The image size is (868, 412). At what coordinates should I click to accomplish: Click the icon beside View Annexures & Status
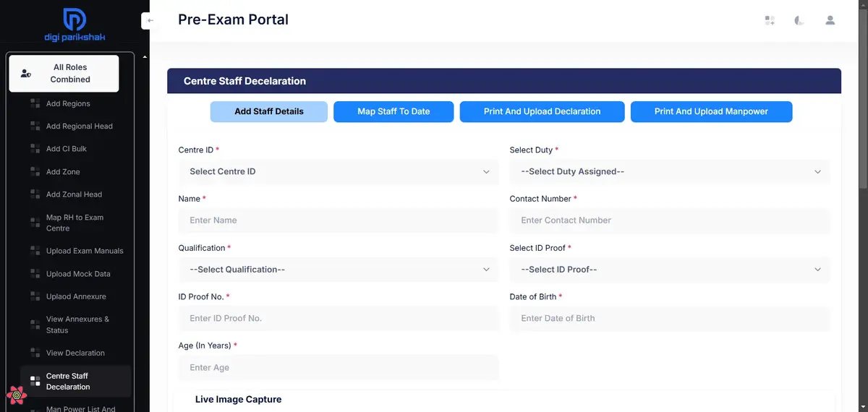tap(35, 325)
